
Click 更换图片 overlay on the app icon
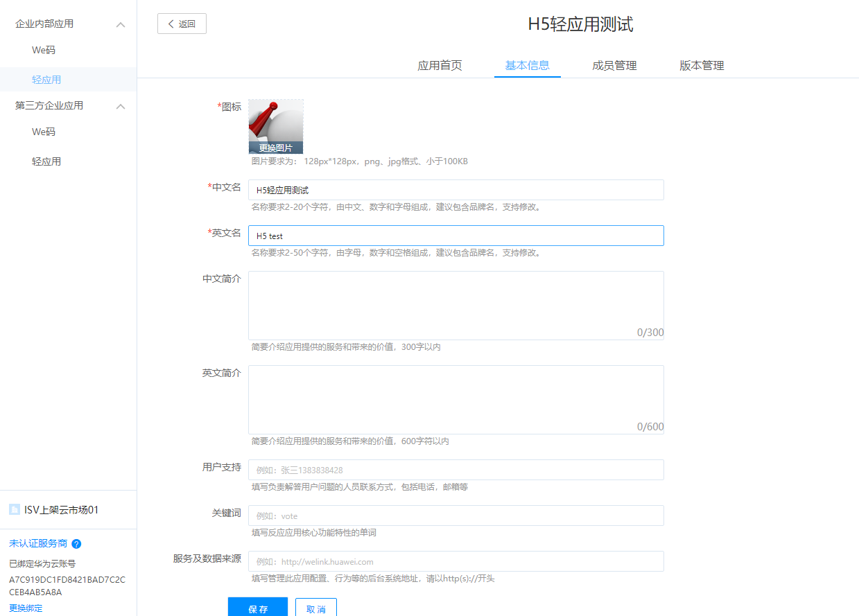275,148
